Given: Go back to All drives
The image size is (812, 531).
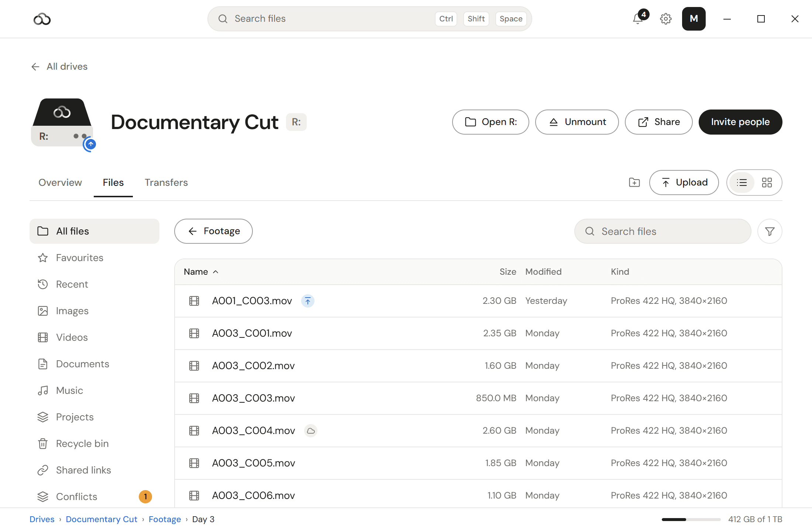Looking at the screenshot, I should (x=59, y=67).
